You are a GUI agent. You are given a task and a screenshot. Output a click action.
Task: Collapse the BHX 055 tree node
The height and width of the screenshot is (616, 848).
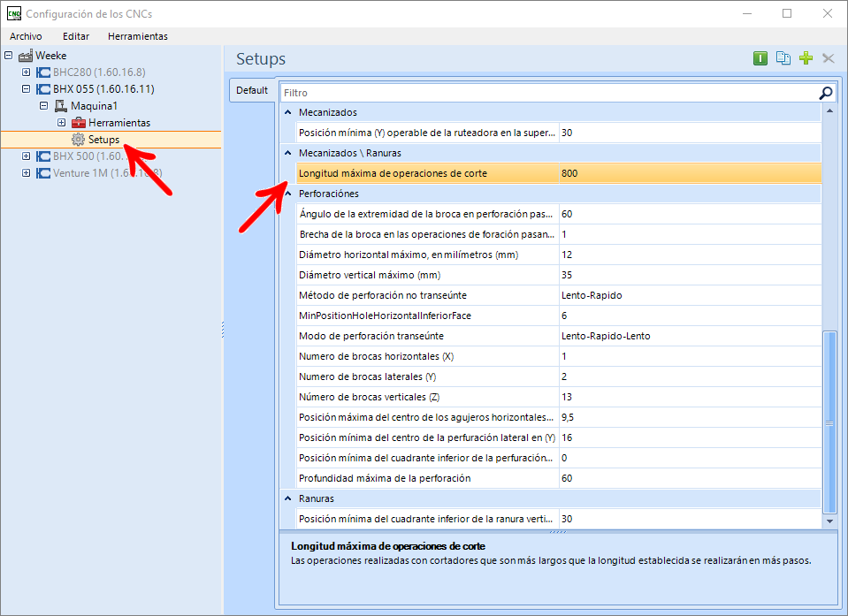click(x=26, y=88)
